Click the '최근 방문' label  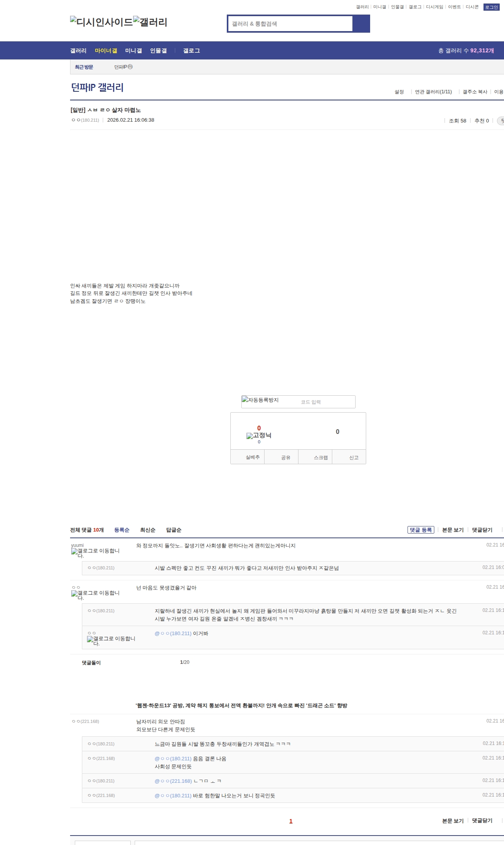tap(84, 67)
